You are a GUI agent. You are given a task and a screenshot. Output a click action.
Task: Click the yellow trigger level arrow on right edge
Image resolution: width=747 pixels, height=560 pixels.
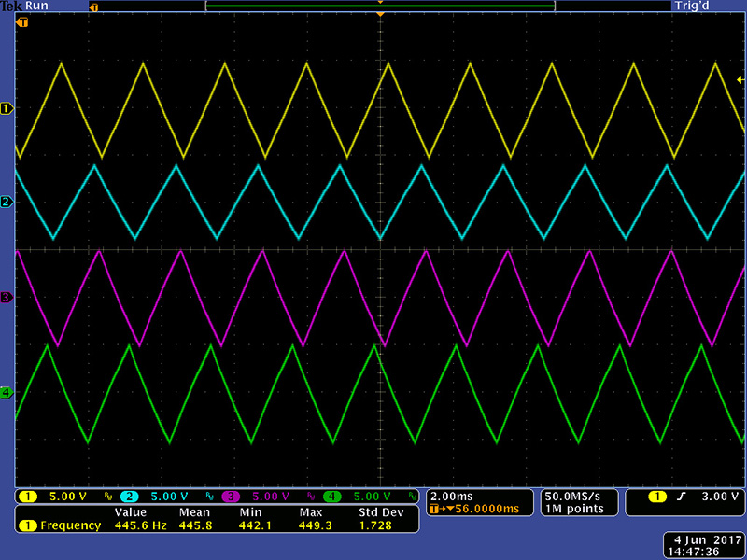point(740,79)
